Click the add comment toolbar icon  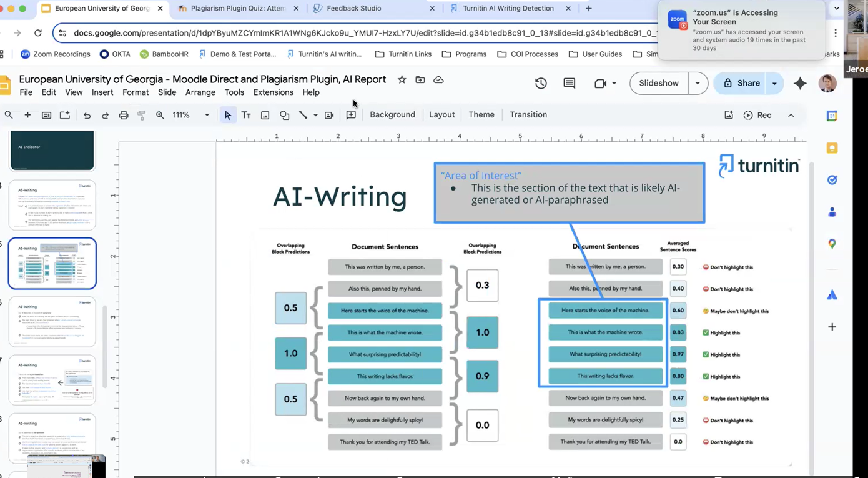click(351, 115)
